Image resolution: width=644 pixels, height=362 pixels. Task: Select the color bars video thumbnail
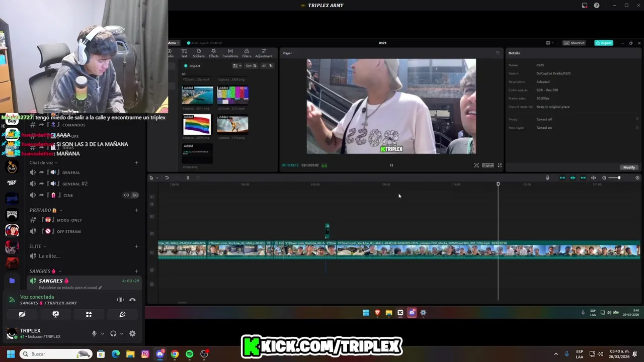point(232,95)
